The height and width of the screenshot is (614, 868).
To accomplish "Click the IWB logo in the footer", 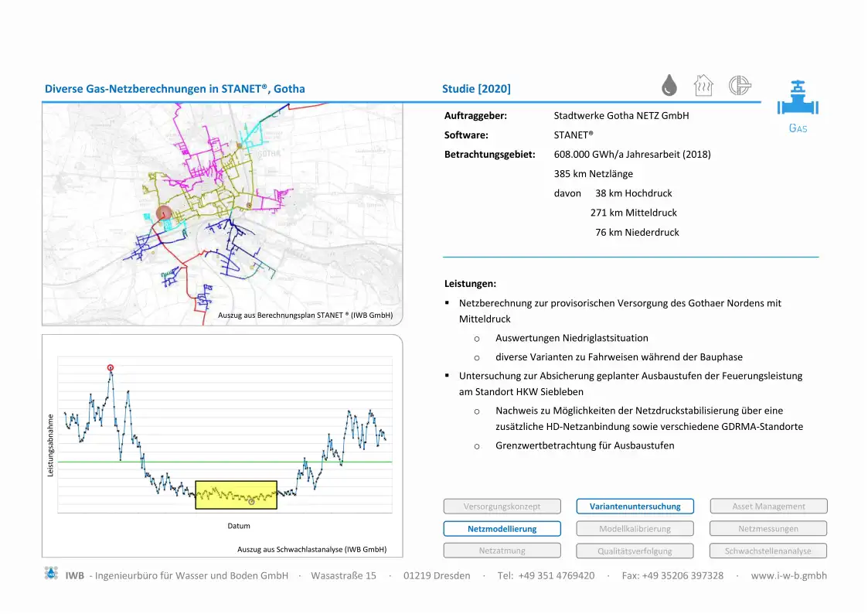I will click(x=51, y=575).
